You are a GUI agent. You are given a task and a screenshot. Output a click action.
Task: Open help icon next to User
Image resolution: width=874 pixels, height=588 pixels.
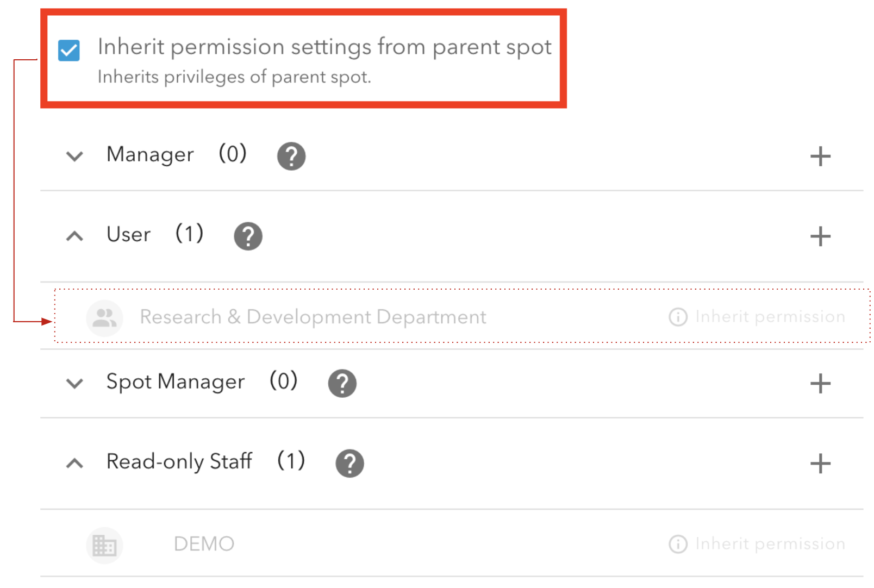point(248,236)
